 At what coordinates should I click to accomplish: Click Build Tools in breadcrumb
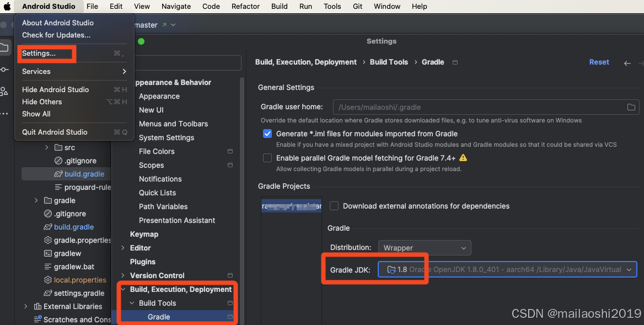389,62
